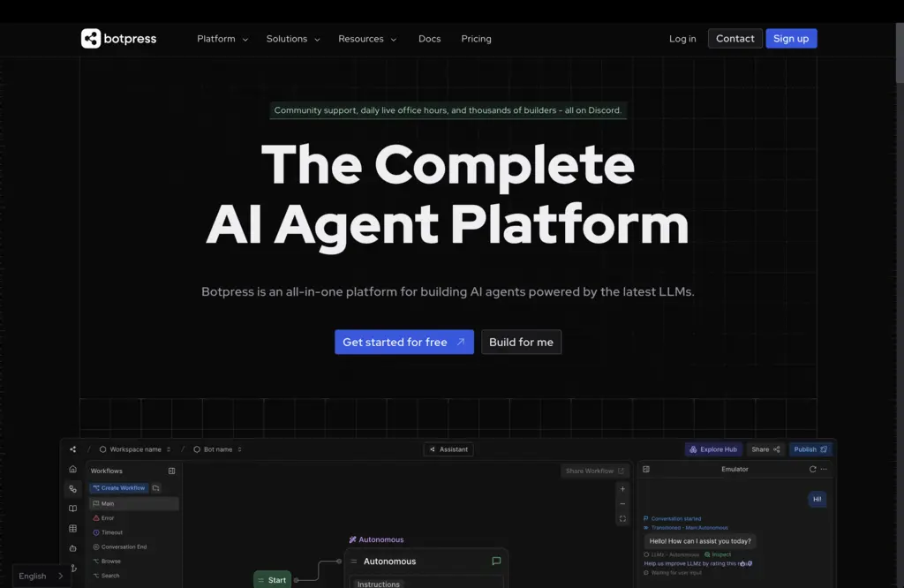Restart the emulator conversation
Image resolution: width=904 pixels, height=588 pixels.
[812, 469]
